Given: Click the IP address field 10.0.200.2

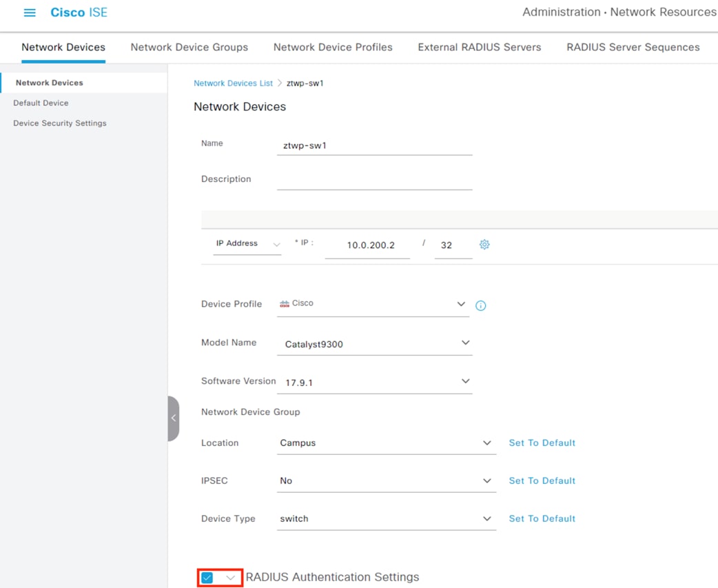Looking at the screenshot, I should (x=368, y=245).
